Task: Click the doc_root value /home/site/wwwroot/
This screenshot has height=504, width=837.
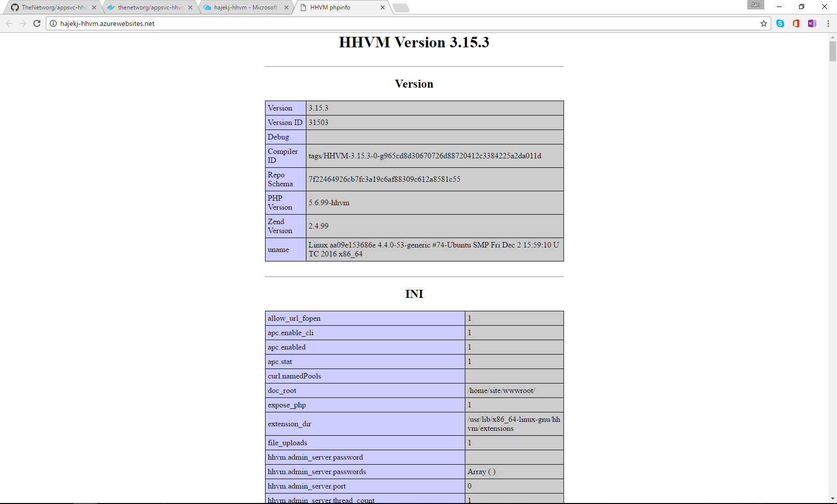Action: pos(501,390)
